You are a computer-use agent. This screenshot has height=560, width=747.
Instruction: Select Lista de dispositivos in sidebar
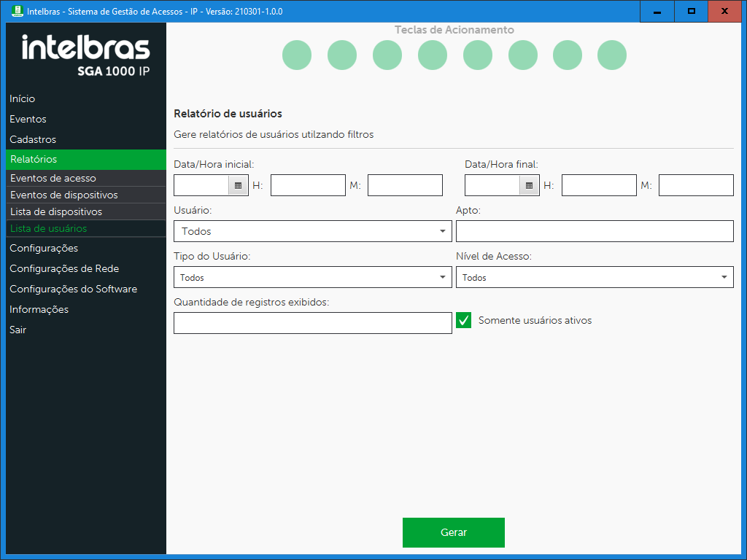(56, 211)
